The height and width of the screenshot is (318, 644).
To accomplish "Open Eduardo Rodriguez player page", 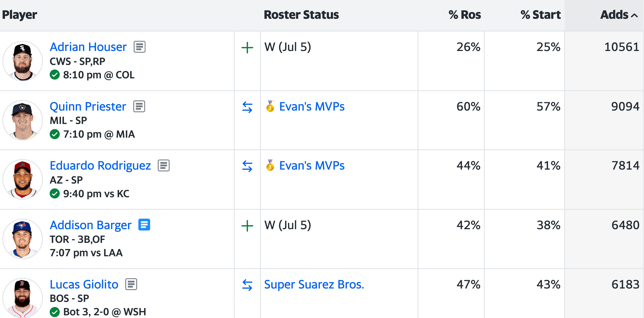I will 100,166.
